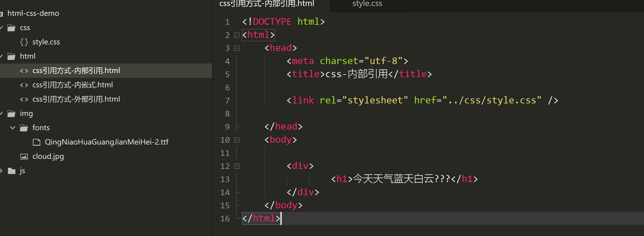The height and width of the screenshot is (236, 644).
Task: Click the closing div tag
Action: coord(303,192)
